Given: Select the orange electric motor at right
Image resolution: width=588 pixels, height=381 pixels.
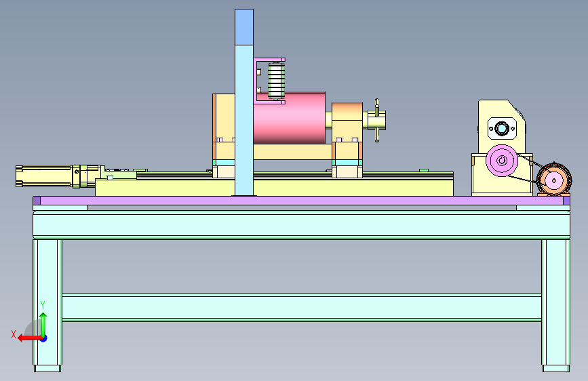Looking at the screenshot, I should 554,180.
